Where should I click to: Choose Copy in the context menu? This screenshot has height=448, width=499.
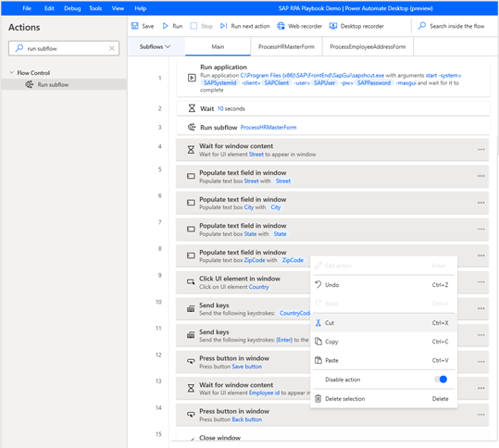point(383,342)
